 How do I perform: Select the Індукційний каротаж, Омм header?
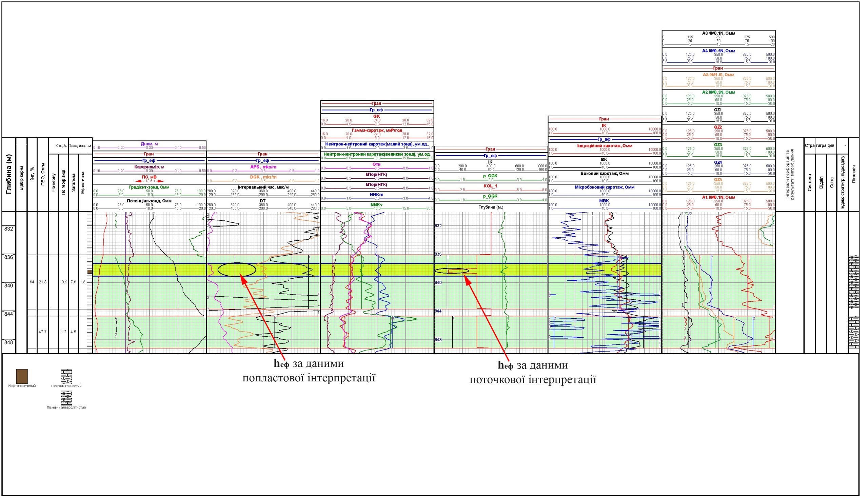point(604,146)
